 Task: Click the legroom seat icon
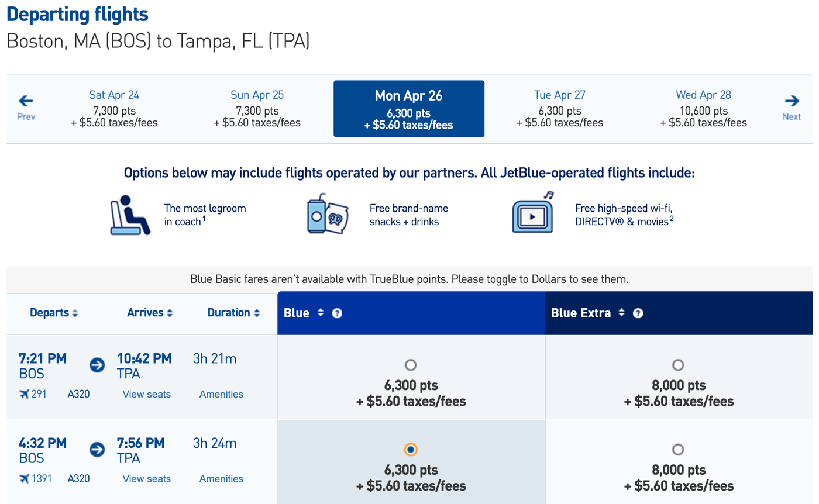(129, 213)
